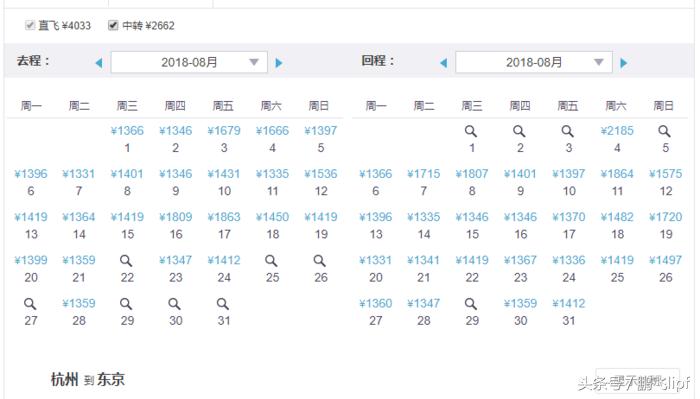Select return August 21 at ¥1341
The height and width of the screenshot is (399, 700).
point(424,260)
